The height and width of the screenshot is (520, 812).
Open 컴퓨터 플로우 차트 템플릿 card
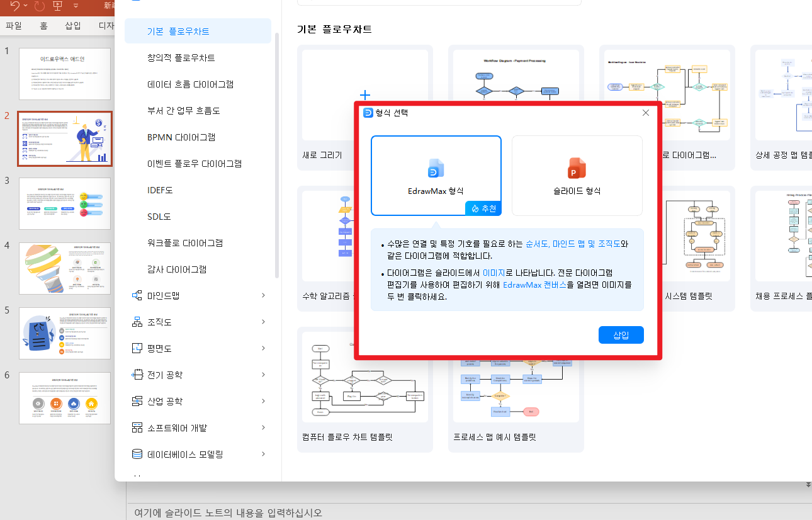[x=365, y=389]
